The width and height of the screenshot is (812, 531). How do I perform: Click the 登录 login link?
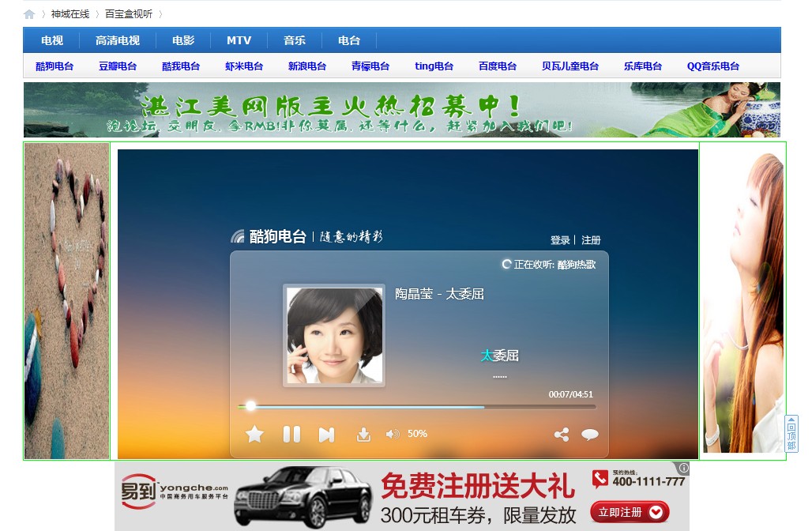pyautogui.click(x=559, y=239)
